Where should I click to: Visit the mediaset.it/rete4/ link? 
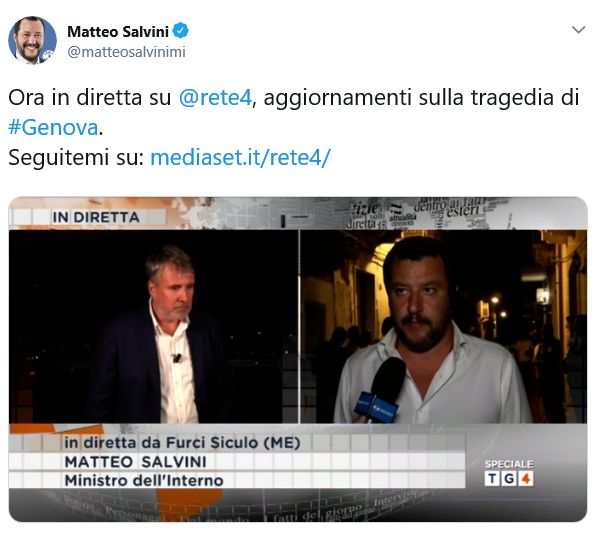pos(241,157)
